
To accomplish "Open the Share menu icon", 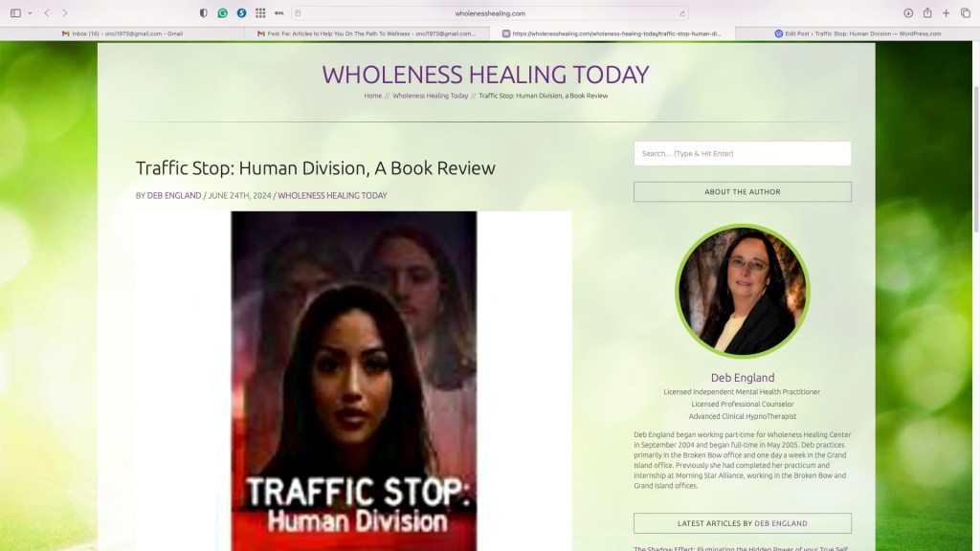I will tap(927, 13).
